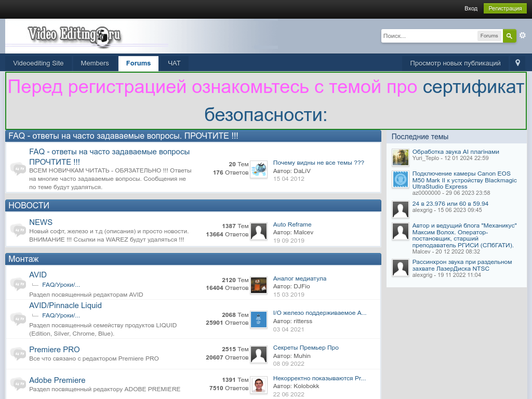
Task: Collapse the НОВОСТИ category header
Action: click(x=193, y=206)
